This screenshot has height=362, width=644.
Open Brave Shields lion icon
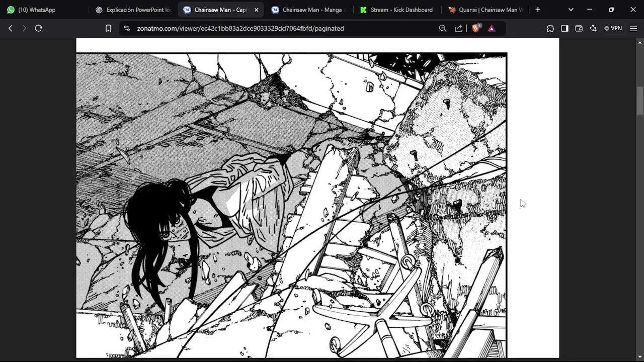[476, 28]
